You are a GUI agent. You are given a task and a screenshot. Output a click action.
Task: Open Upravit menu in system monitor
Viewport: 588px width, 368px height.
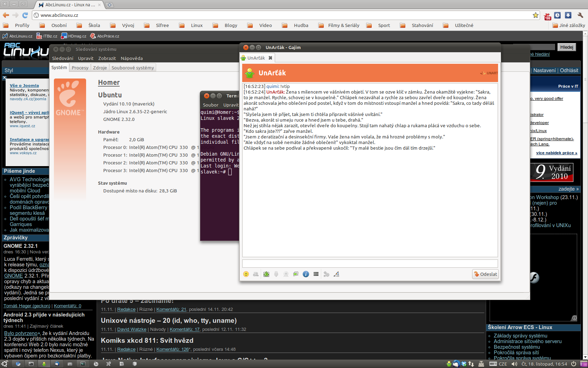86,58
